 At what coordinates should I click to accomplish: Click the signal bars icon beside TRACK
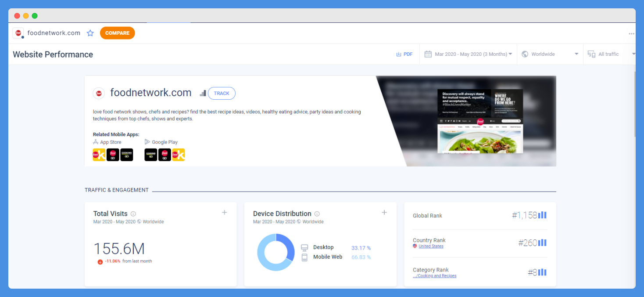point(203,93)
